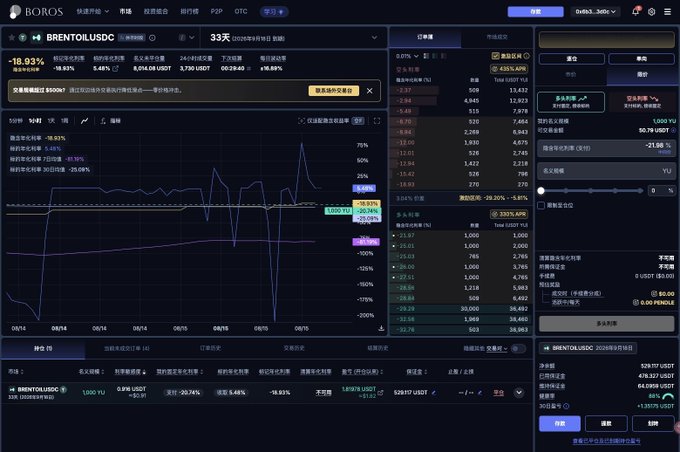Click the swap icon next to 00:29:40
680x452 pixels.
(249, 69)
